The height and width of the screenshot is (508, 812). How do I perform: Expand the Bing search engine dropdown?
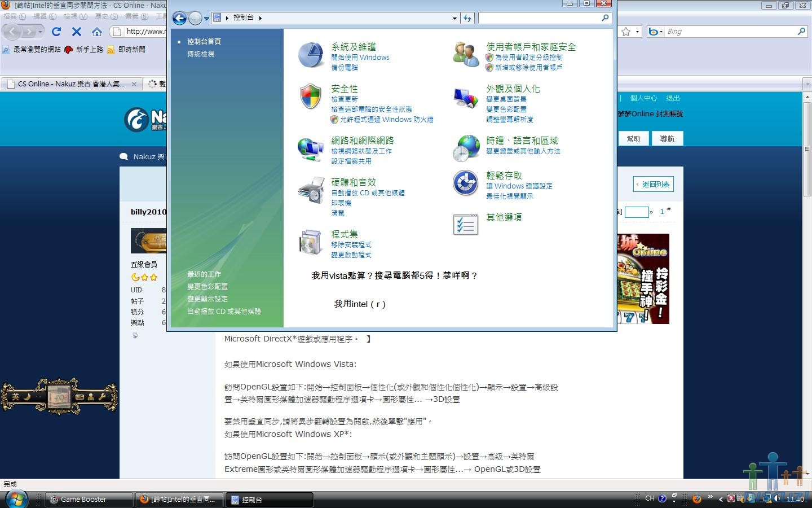click(x=660, y=32)
